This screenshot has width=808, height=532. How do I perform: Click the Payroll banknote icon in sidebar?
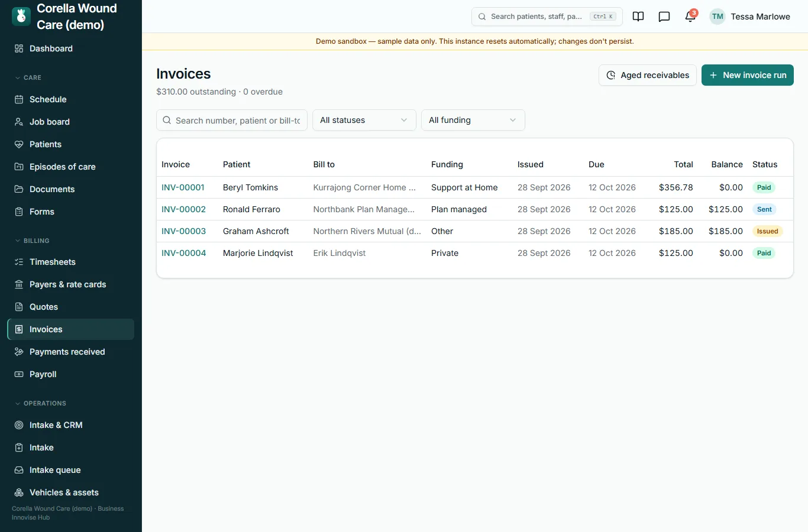click(x=19, y=374)
